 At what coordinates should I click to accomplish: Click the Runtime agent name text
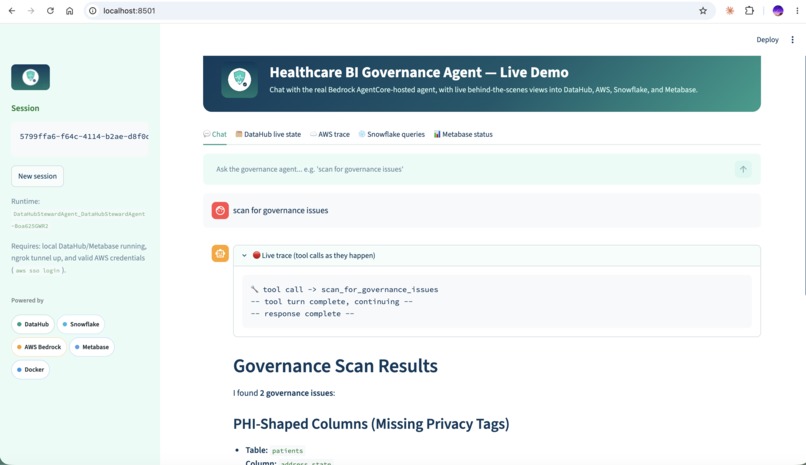[79, 220]
